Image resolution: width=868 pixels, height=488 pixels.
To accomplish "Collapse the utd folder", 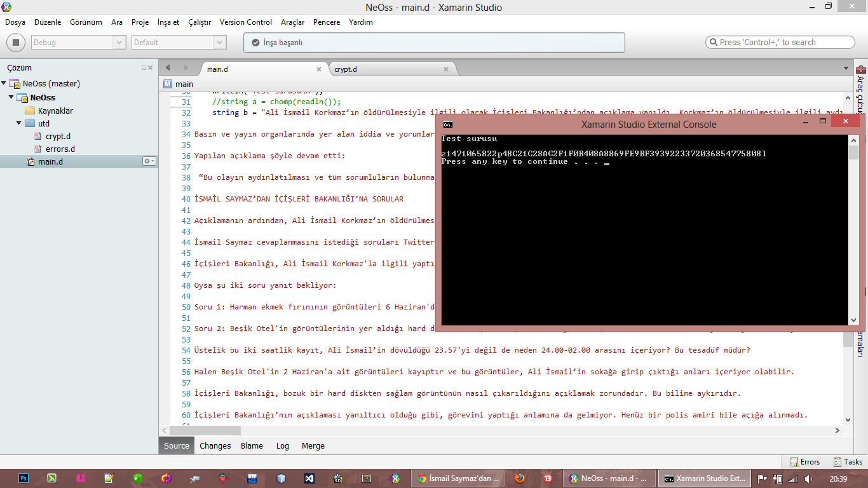I will click(19, 123).
